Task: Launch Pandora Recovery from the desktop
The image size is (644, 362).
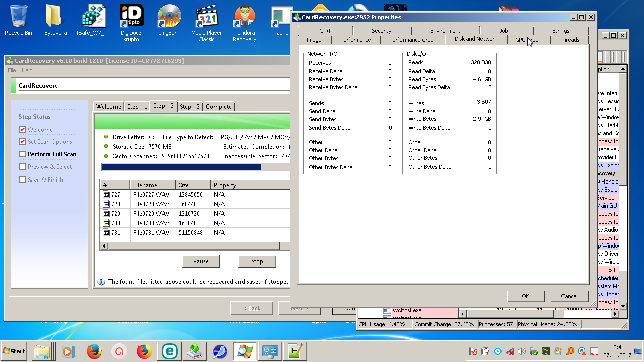Action: point(245,23)
